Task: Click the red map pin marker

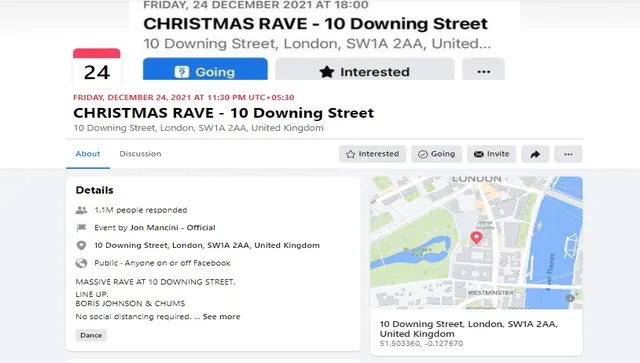Action: (476, 237)
